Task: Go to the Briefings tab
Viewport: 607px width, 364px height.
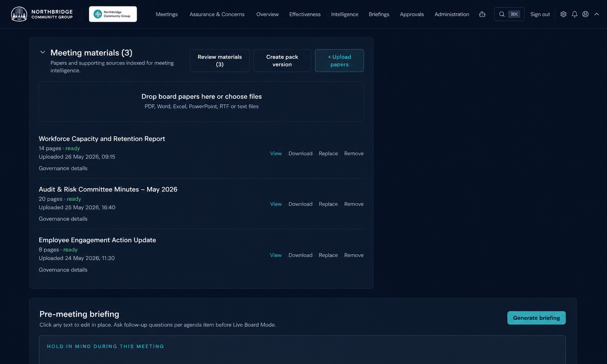Action: click(379, 14)
